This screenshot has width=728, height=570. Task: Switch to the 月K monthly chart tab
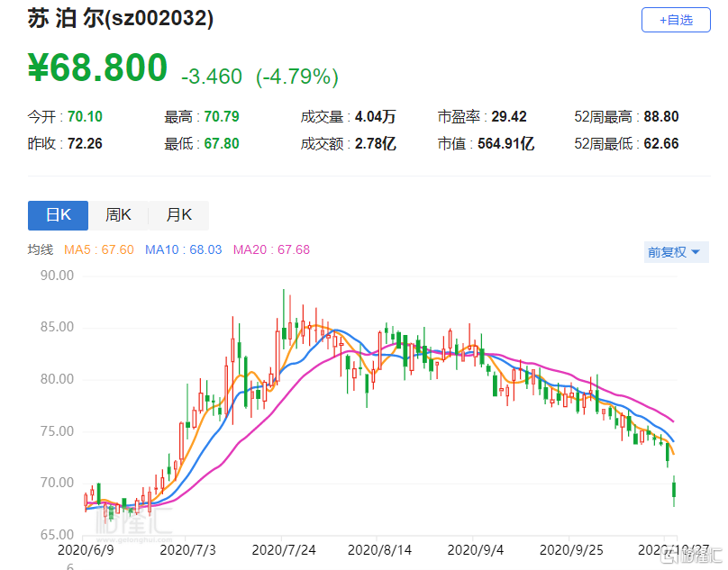(178, 215)
